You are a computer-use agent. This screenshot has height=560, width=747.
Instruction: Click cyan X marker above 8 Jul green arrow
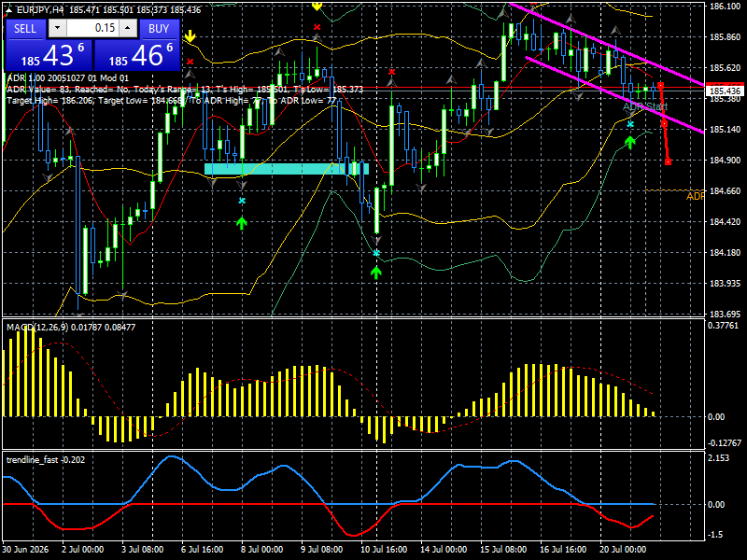click(242, 201)
